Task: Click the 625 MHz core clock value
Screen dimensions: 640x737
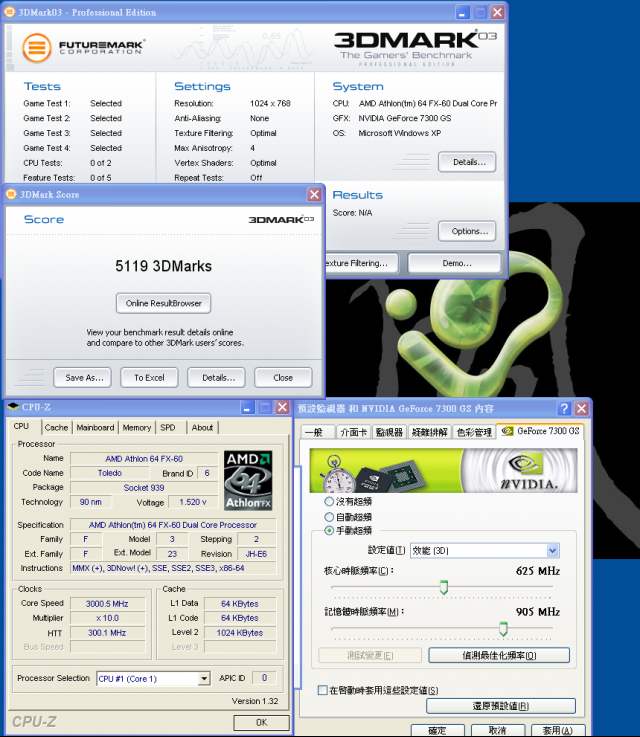Action: (538, 571)
